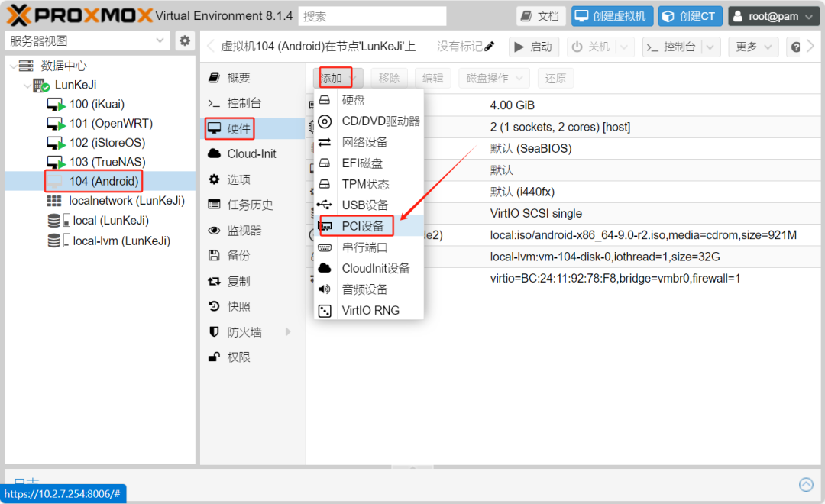Click the 还原 revert button
This screenshot has width=825, height=504.
[x=555, y=79]
